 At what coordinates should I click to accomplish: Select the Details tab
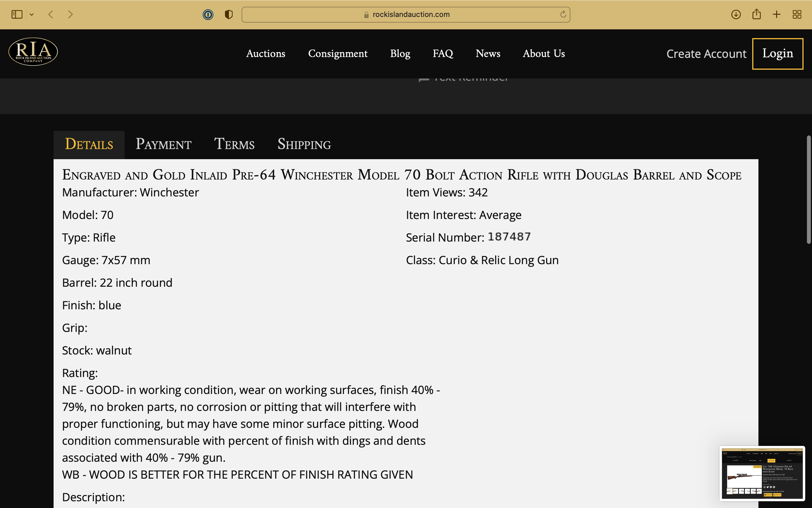(x=89, y=145)
